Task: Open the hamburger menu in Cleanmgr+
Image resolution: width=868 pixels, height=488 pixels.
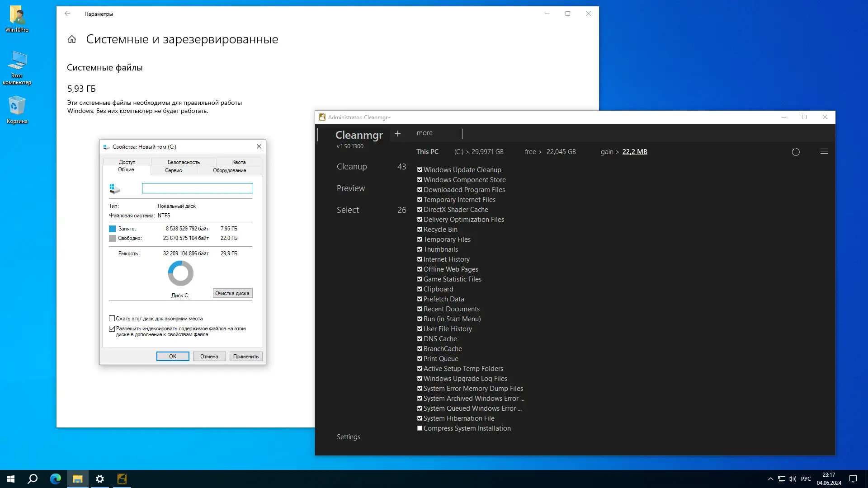Action: point(824,151)
